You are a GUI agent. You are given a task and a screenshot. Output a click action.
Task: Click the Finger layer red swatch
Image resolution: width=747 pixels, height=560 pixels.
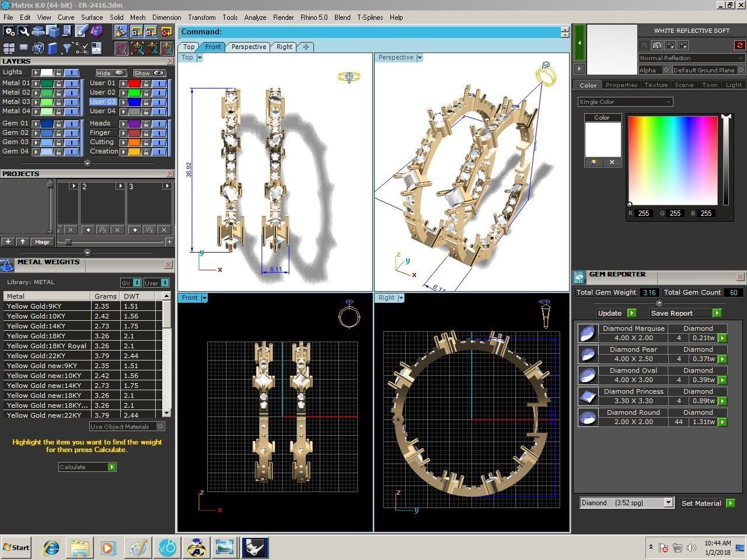pyautogui.click(x=134, y=133)
